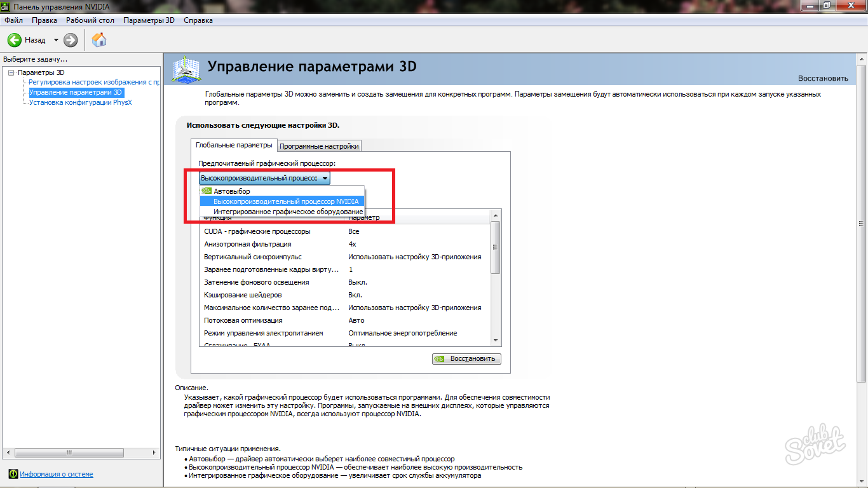This screenshot has width=868, height=488.
Task: Click the Forward arrow icon in toolbar
Action: tap(71, 40)
